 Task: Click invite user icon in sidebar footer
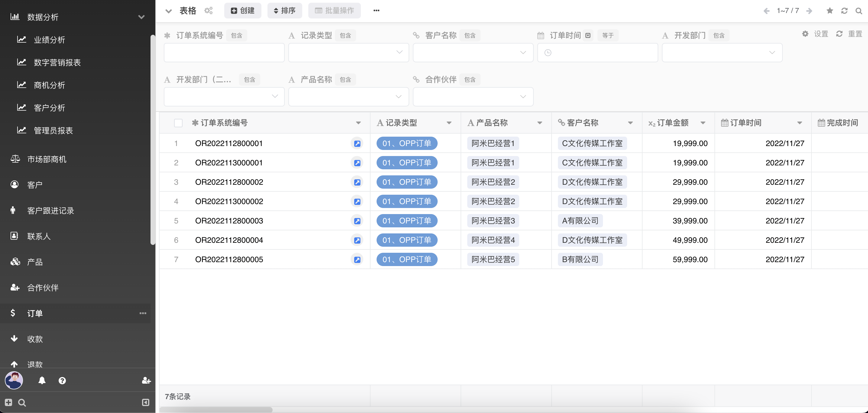(146, 381)
